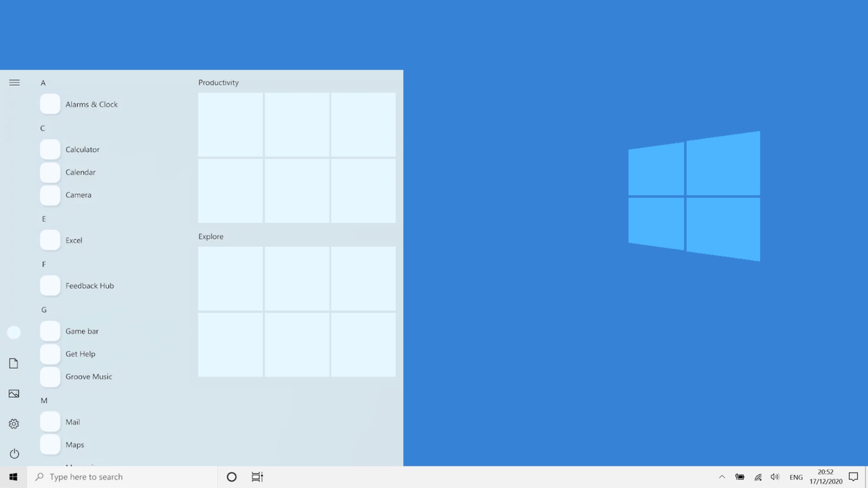Click the letter M section header
This screenshot has width=868, height=488.
click(x=43, y=400)
